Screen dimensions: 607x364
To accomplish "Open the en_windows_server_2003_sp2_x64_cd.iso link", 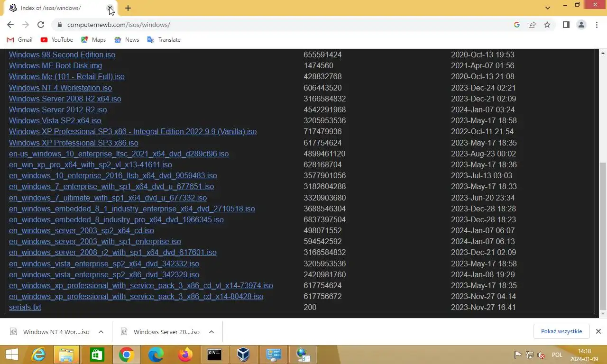I will click(82, 230).
